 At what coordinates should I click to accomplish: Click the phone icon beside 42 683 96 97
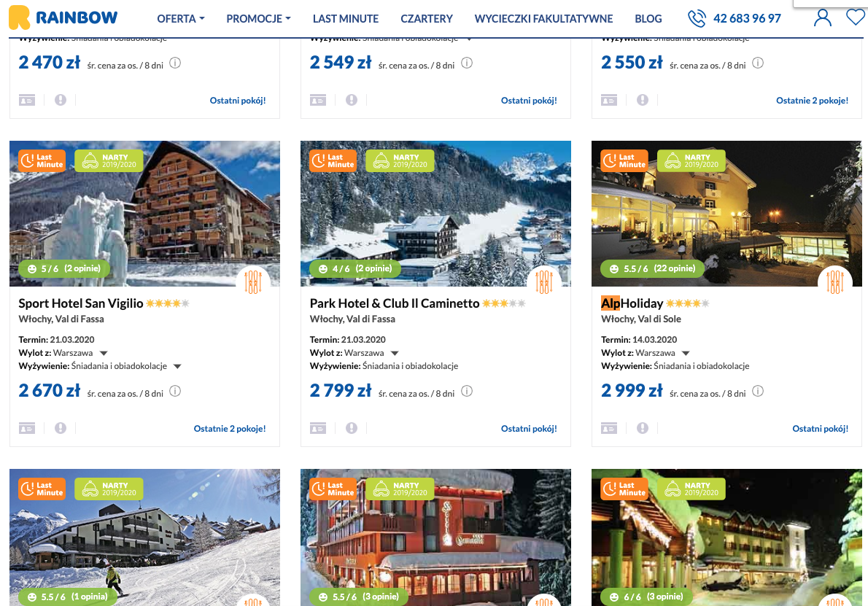tap(697, 18)
